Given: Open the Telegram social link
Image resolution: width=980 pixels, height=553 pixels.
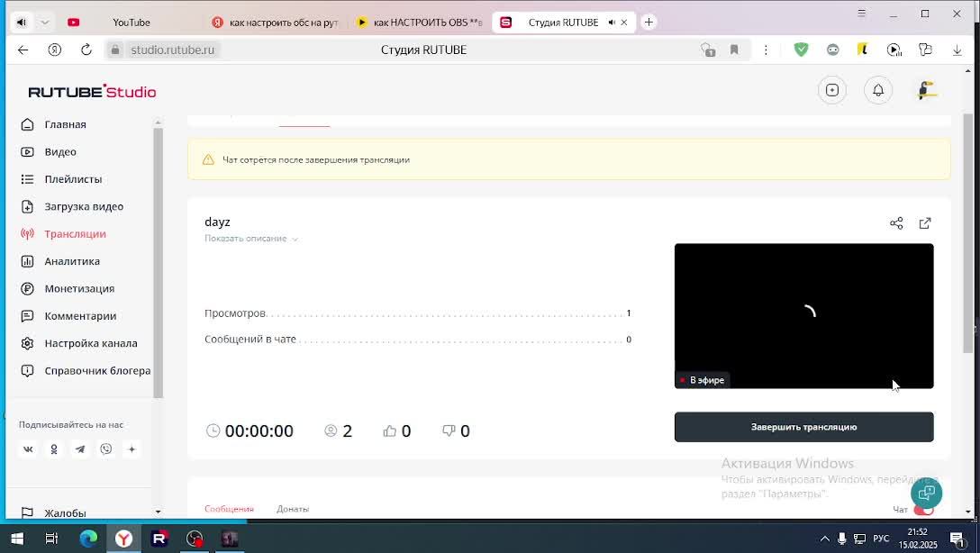Looking at the screenshot, I should pos(80,449).
